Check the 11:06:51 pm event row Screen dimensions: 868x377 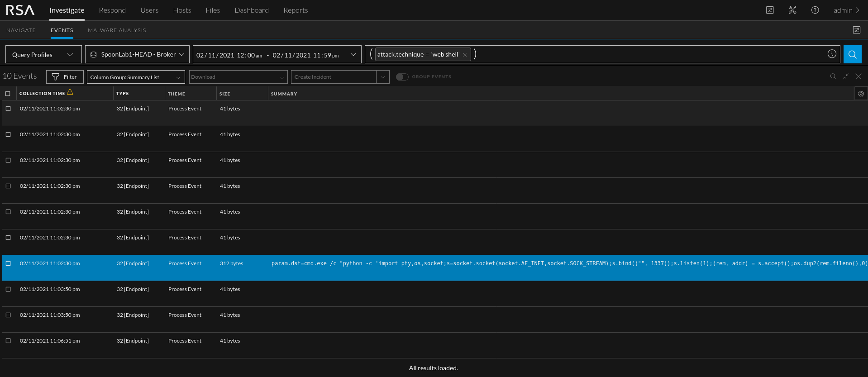click(x=8, y=341)
